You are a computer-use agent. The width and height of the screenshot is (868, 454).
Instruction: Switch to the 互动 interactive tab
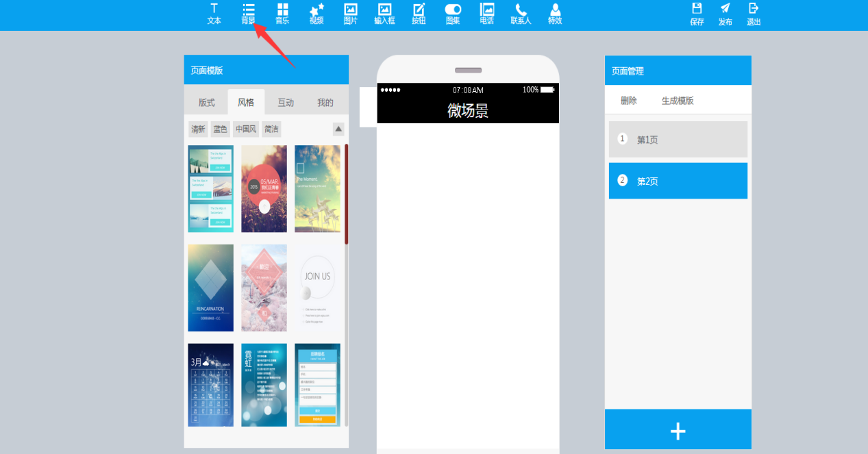click(286, 103)
